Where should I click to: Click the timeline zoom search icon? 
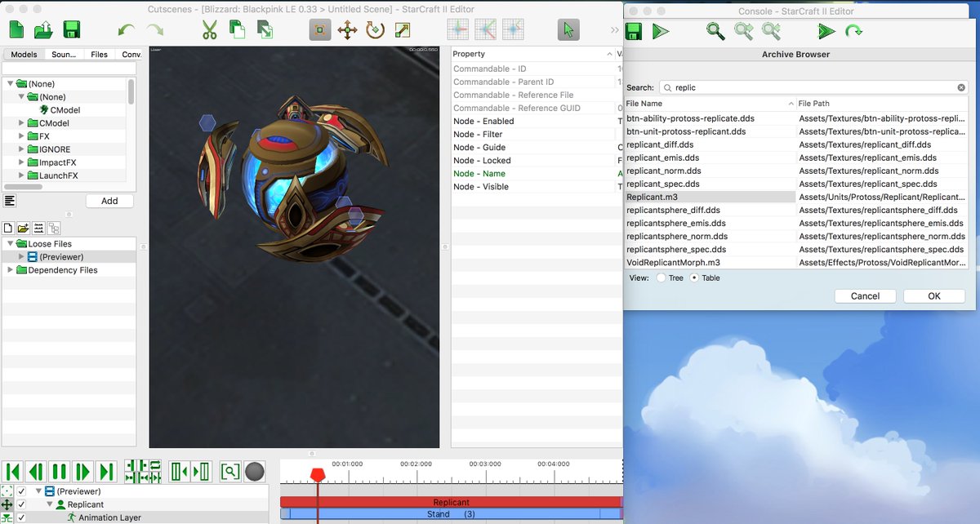[230, 471]
